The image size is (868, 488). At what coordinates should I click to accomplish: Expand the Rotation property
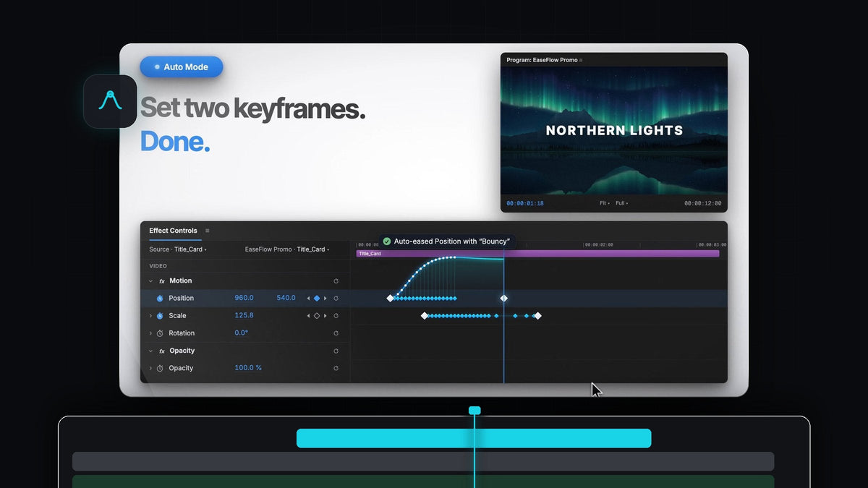click(x=150, y=333)
